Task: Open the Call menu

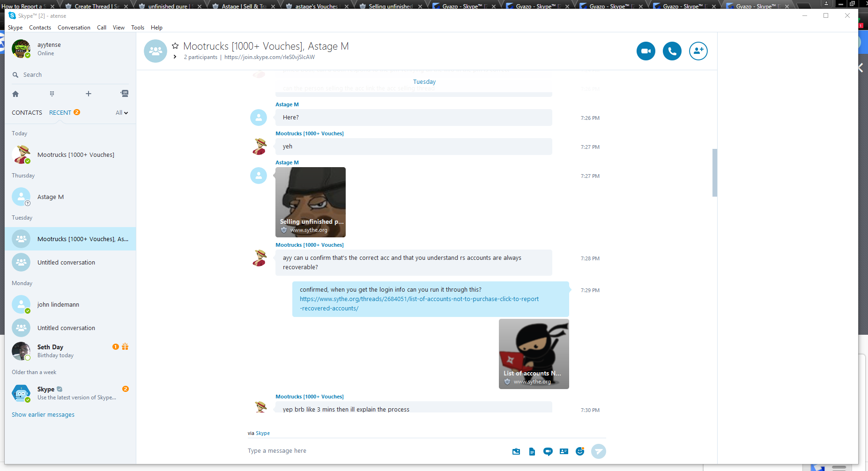Action: 102,28
